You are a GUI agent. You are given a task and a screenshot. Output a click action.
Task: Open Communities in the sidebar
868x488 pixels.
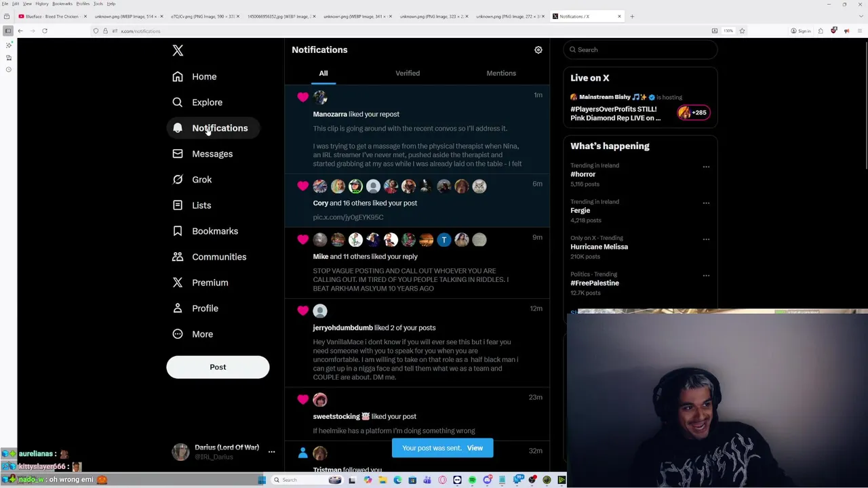pos(209,257)
